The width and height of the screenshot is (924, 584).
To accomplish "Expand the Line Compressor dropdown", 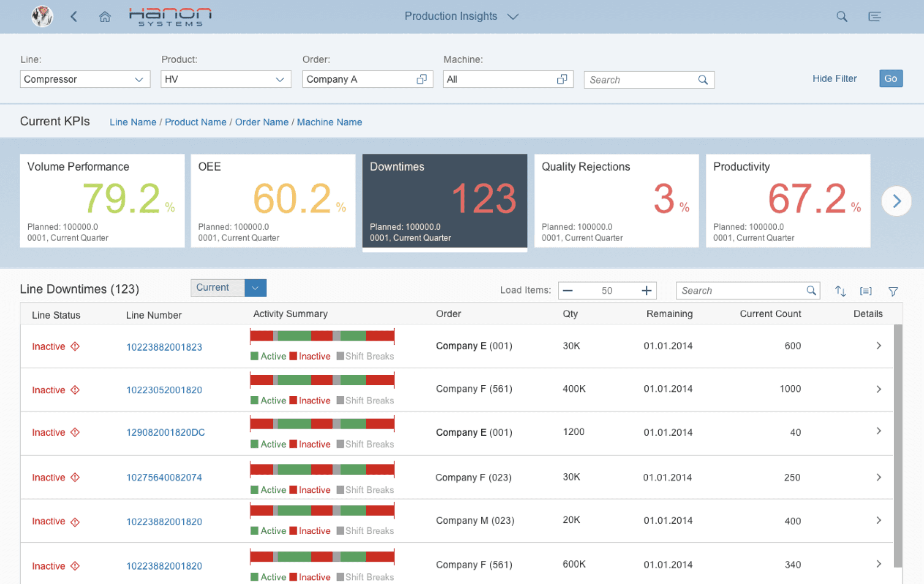I will pos(139,79).
